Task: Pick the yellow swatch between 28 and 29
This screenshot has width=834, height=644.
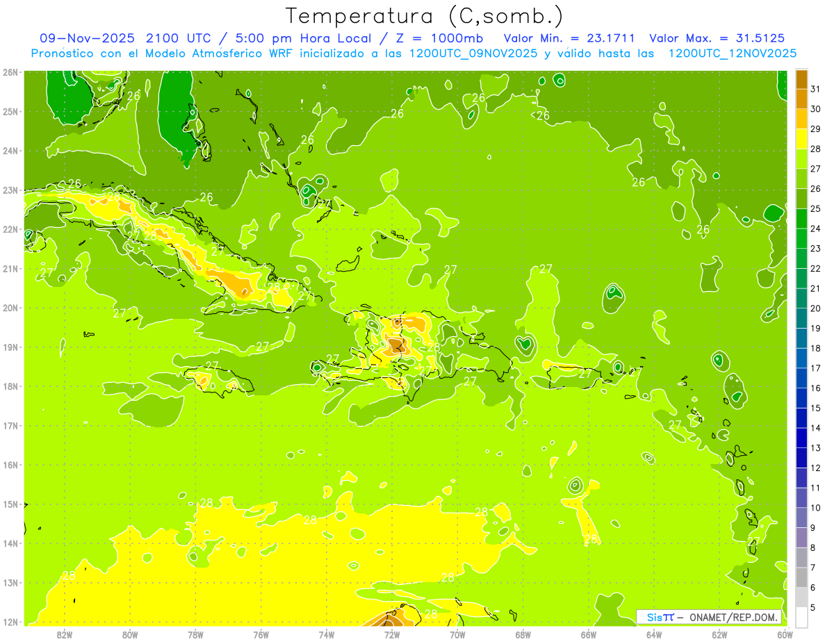Action: coord(801,139)
